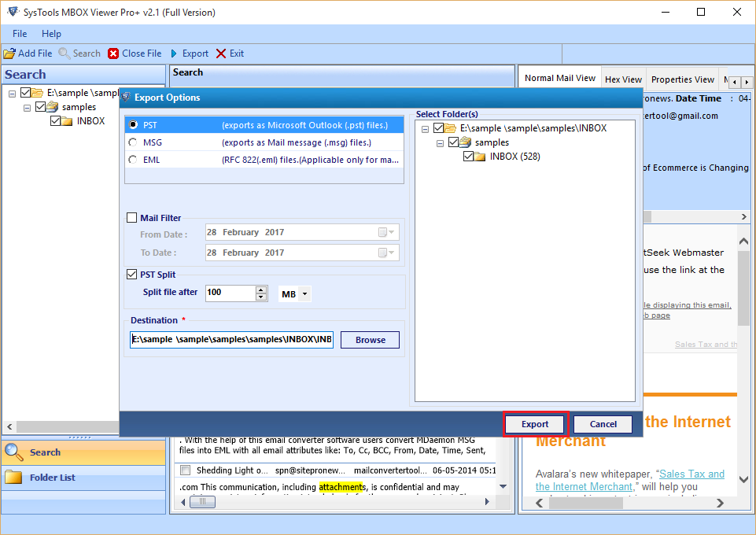
Task: Click the Search magnifier toolbar icon
Action: [x=65, y=53]
